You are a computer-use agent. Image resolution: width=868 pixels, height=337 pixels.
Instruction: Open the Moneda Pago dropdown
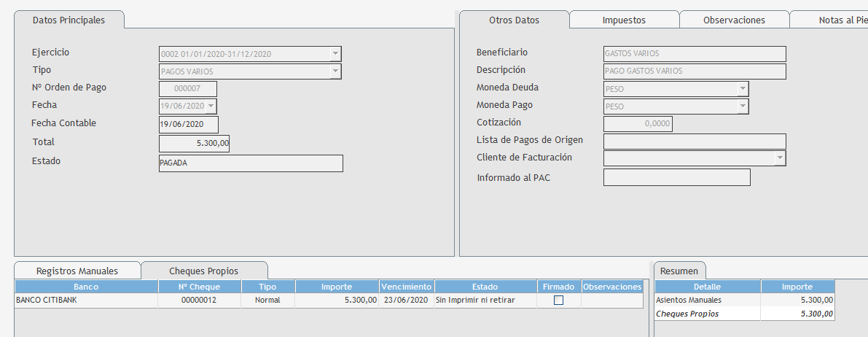click(743, 106)
